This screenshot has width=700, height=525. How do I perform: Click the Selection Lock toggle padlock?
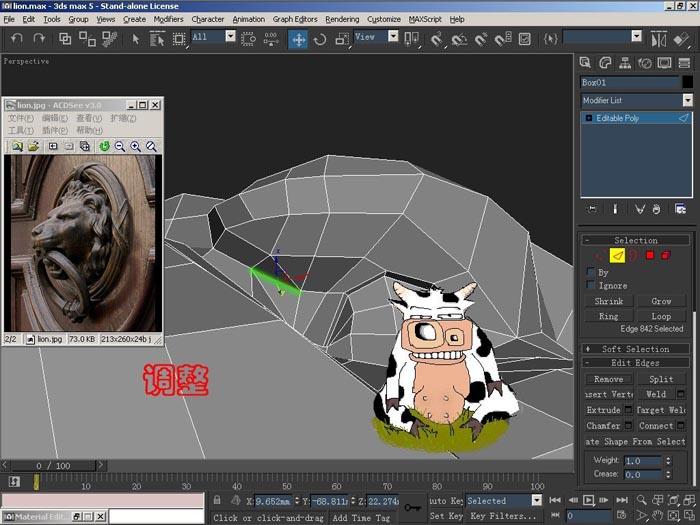coord(217,500)
